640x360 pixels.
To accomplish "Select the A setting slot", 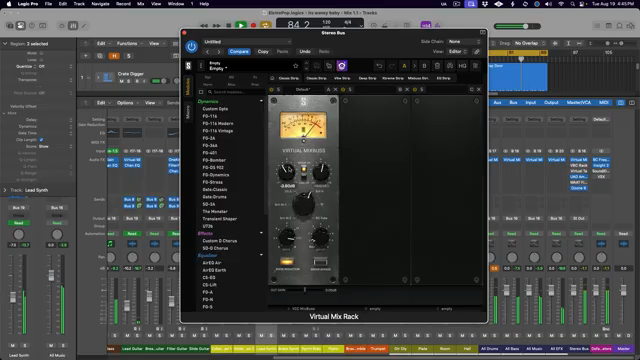I will coord(404,66).
